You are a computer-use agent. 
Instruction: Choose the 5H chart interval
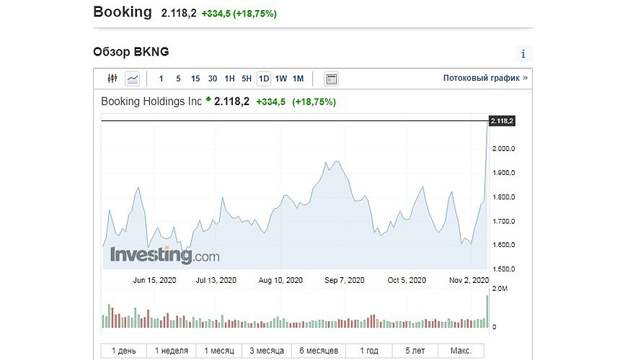(247, 79)
